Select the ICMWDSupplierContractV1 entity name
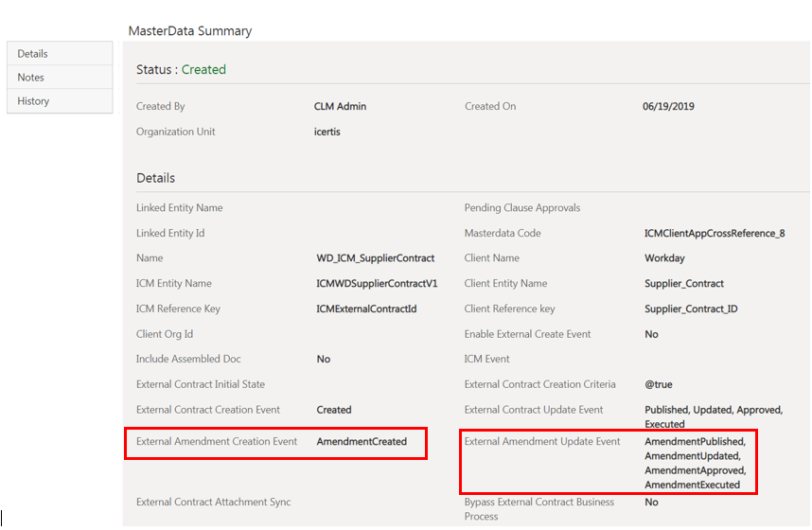This screenshot has width=812, height=530. pyautogui.click(x=377, y=283)
